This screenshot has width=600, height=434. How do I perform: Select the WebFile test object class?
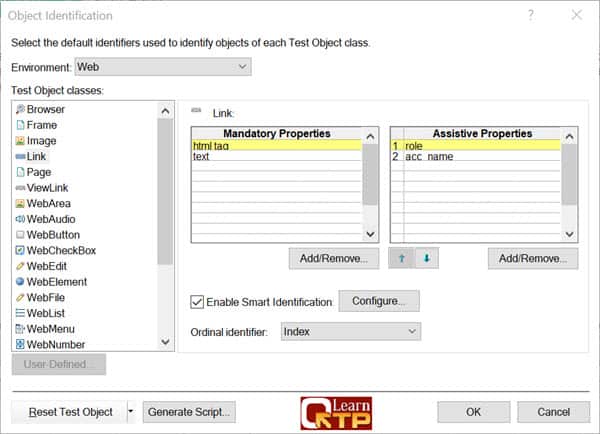click(46, 298)
